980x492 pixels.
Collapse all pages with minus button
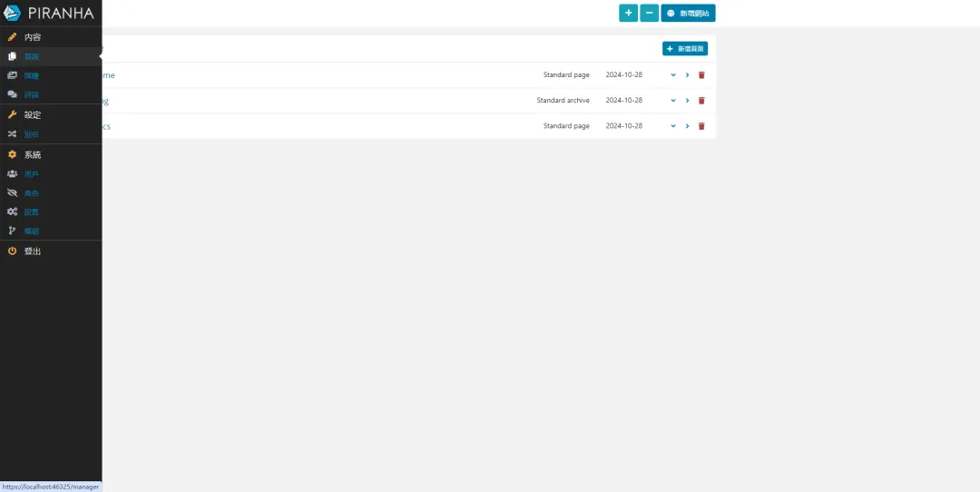point(650,13)
